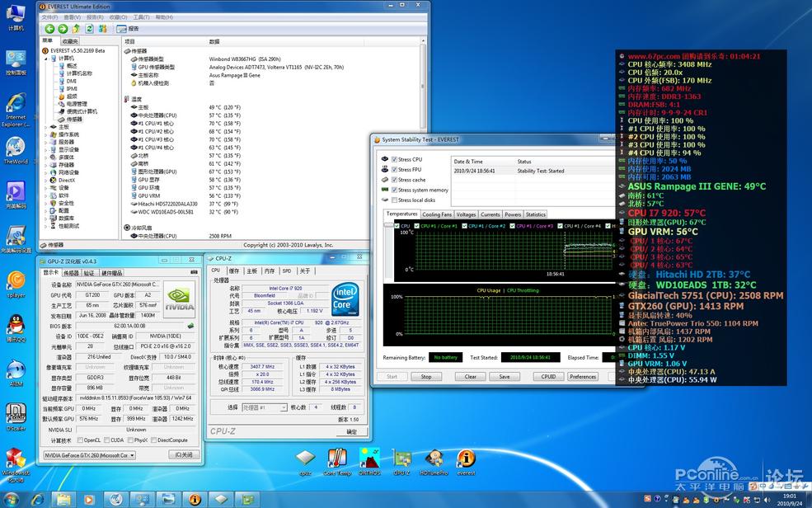Enable the Stress local disks checkbox
Viewport: 812px width, 508px height.
click(x=395, y=200)
